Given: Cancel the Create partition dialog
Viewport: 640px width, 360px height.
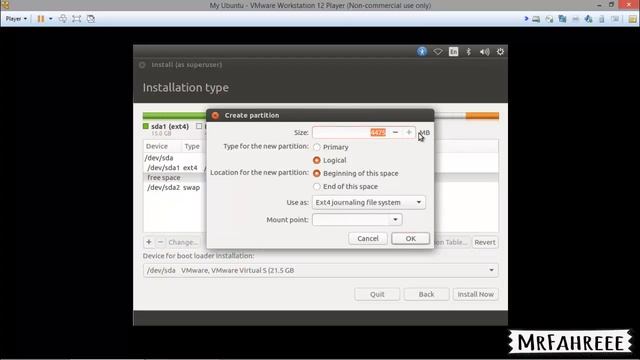Looking at the screenshot, I should click(368, 238).
